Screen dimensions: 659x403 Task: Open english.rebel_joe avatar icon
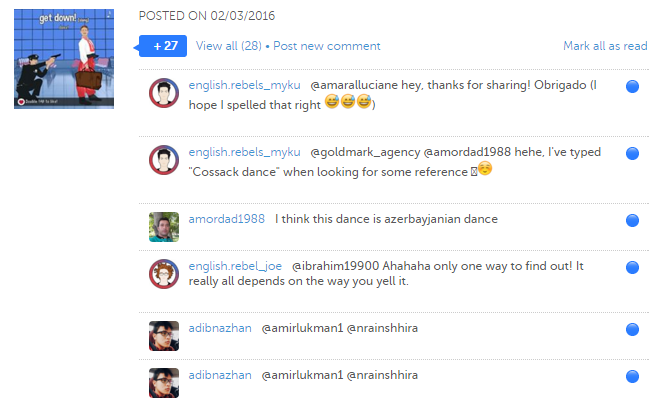point(164,274)
